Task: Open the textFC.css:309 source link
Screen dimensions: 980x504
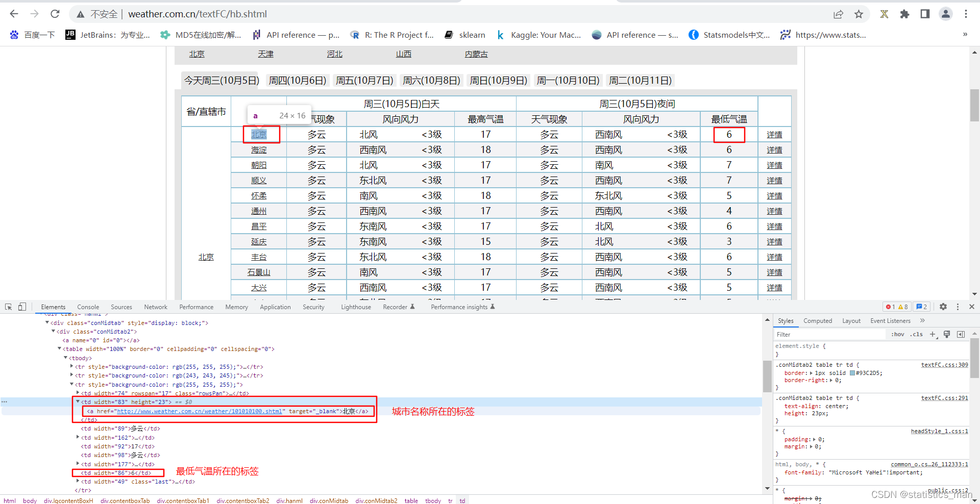Action: coord(945,365)
